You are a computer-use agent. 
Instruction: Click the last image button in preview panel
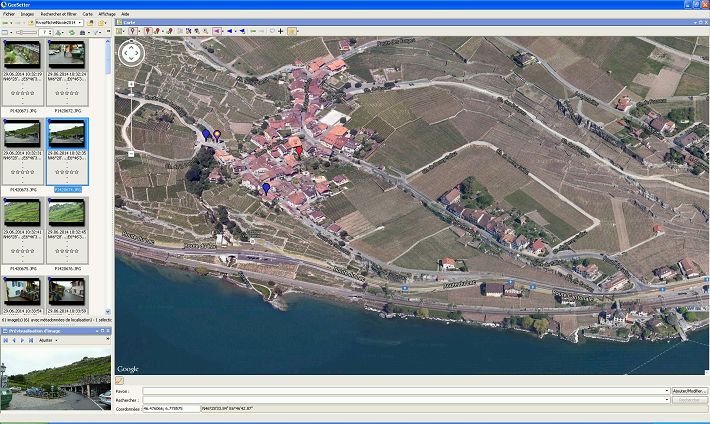pyautogui.click(x=32, y=340)
